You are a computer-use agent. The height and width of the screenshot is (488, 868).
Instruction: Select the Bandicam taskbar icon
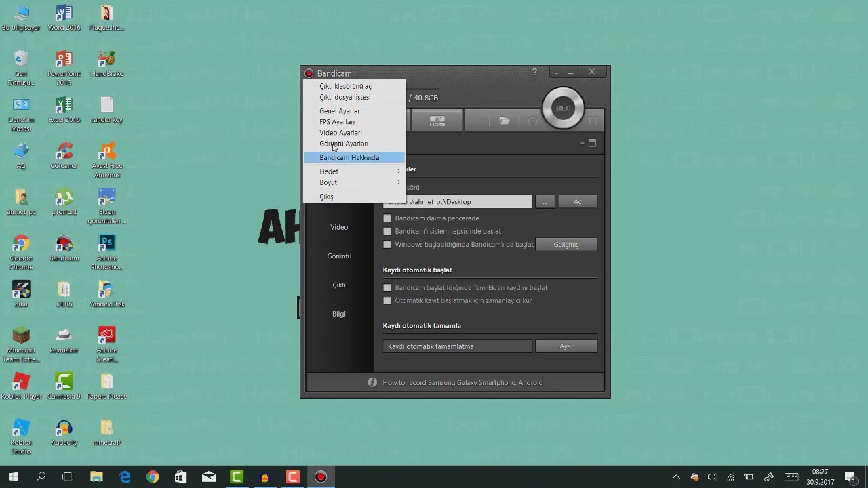coord(321,477)
